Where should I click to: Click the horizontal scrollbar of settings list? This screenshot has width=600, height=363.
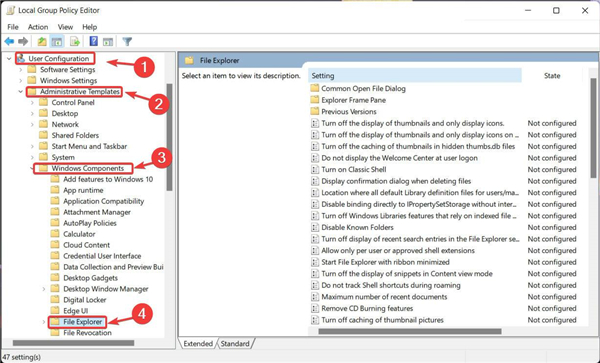pos(410,331)
